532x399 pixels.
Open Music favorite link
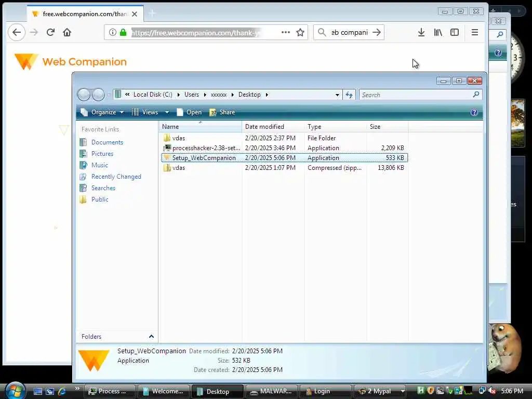99,165
